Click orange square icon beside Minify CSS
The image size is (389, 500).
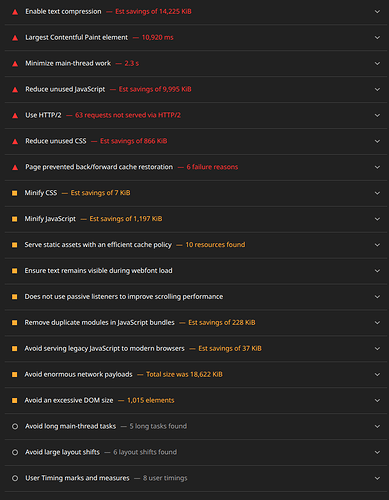point(15,193)
